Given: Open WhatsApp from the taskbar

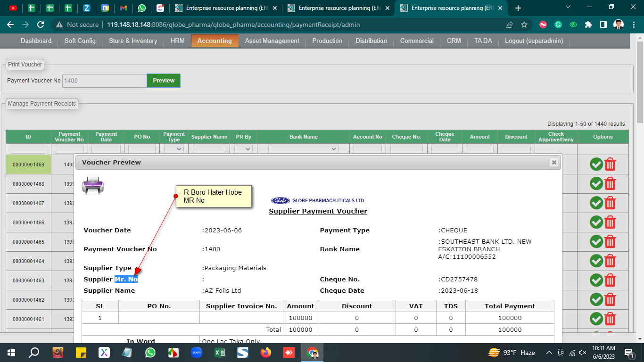Looking at the screenshot, I should [150, 353].
